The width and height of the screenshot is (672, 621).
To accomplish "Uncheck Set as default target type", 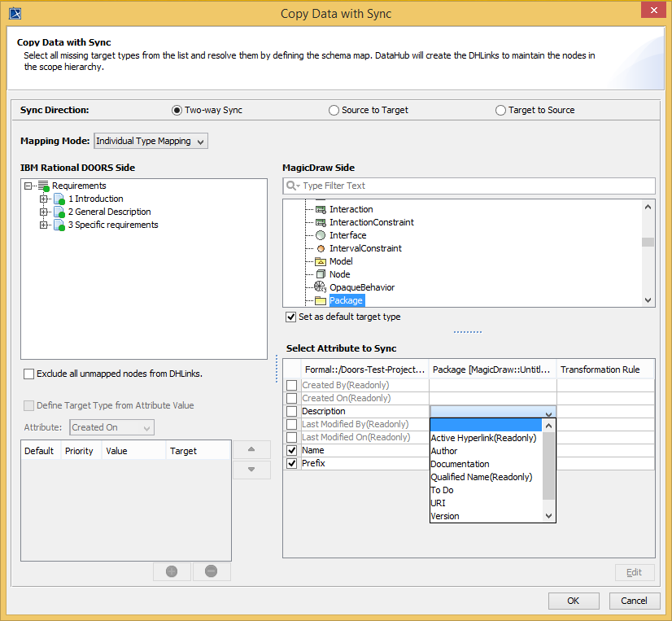I will [290, 317].
